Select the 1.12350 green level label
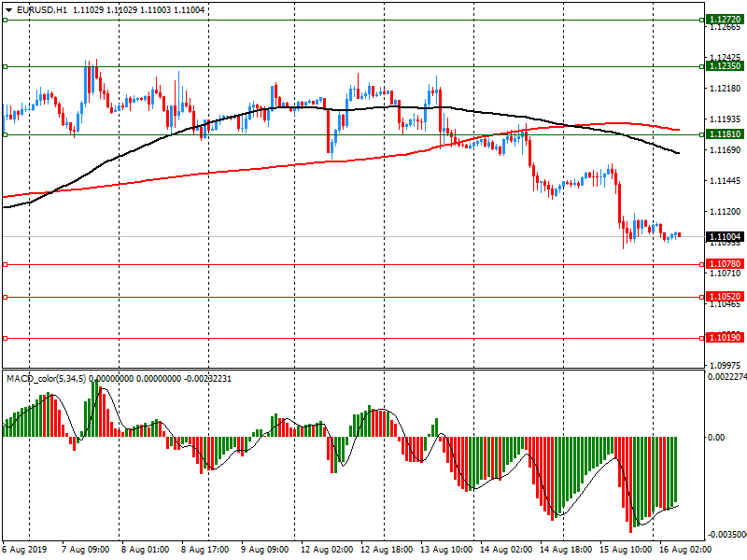Viewport: 747px width, 560px height. pyautogui.click(x=725, y=66)
